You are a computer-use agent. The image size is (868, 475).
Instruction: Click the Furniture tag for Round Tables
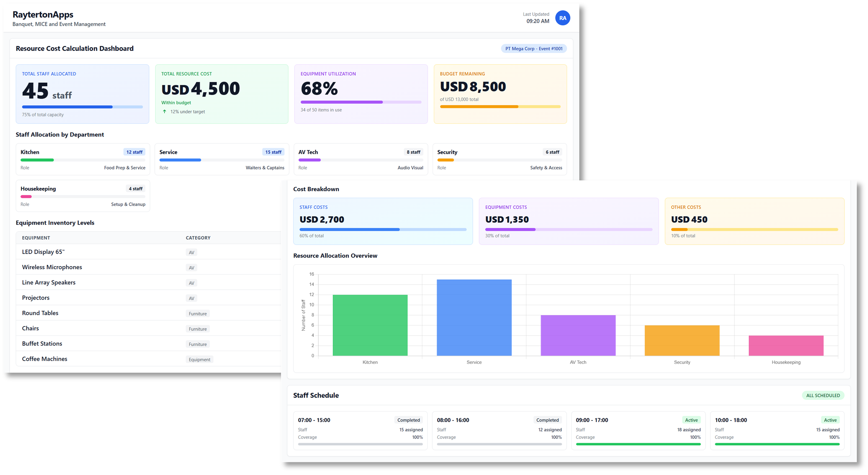pos(197,314)
